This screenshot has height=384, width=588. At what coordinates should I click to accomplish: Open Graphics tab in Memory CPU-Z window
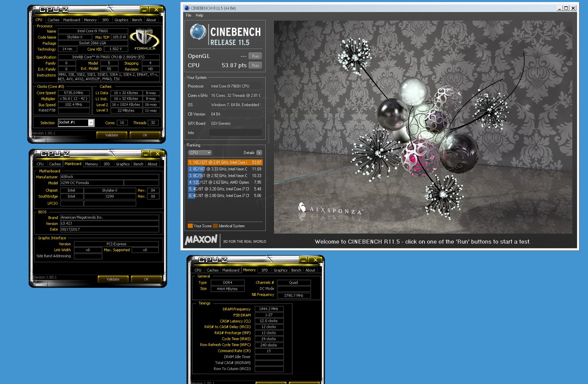(x=280, y=270)
